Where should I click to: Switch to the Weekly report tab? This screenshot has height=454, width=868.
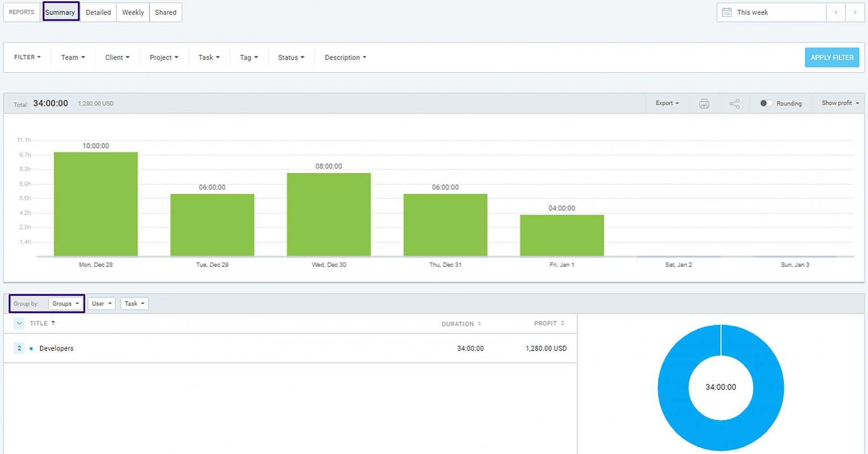coord(133,12)
